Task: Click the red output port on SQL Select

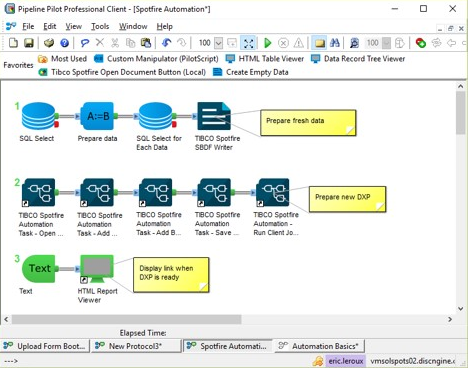Action: (x=56, y=125)
